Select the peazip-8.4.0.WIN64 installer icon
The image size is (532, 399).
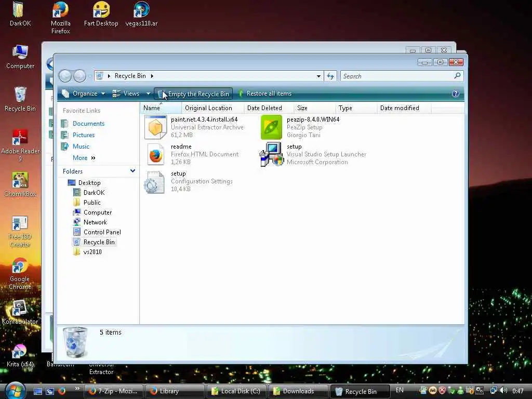tap(271, 127)
